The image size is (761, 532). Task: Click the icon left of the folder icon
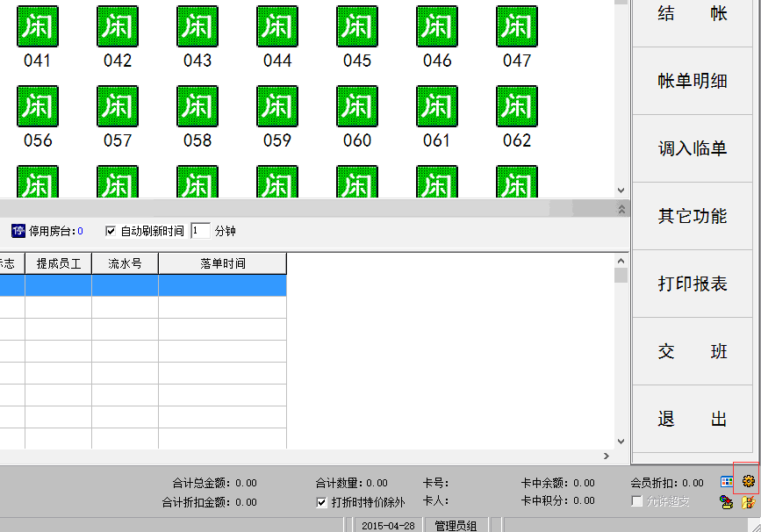click(727, 502)
